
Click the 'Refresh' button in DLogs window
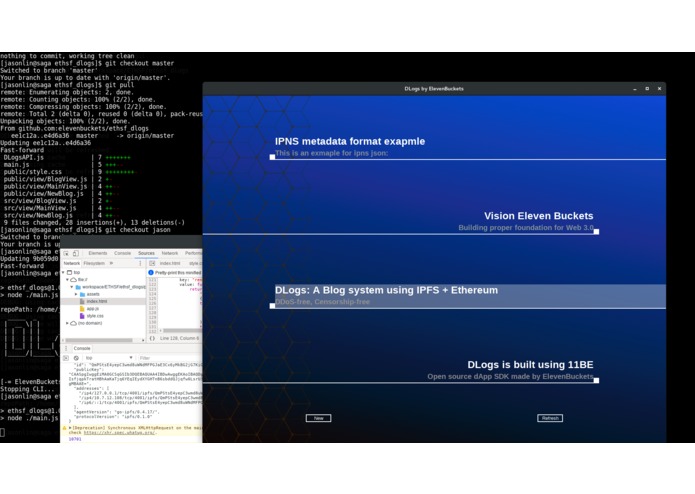coord(550,418)
